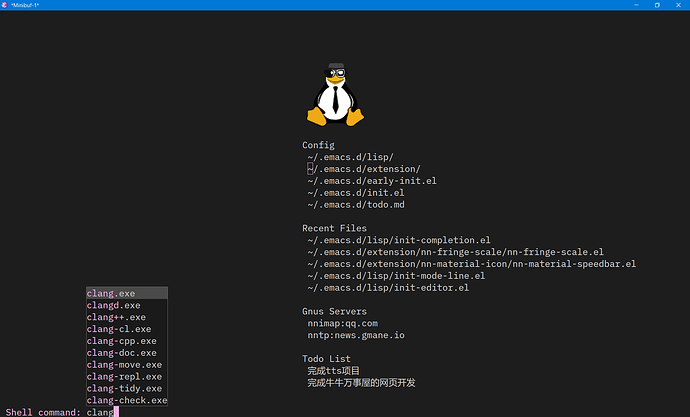
Task: Select clang.exe completion candidate
Action: tap(127, 293)
